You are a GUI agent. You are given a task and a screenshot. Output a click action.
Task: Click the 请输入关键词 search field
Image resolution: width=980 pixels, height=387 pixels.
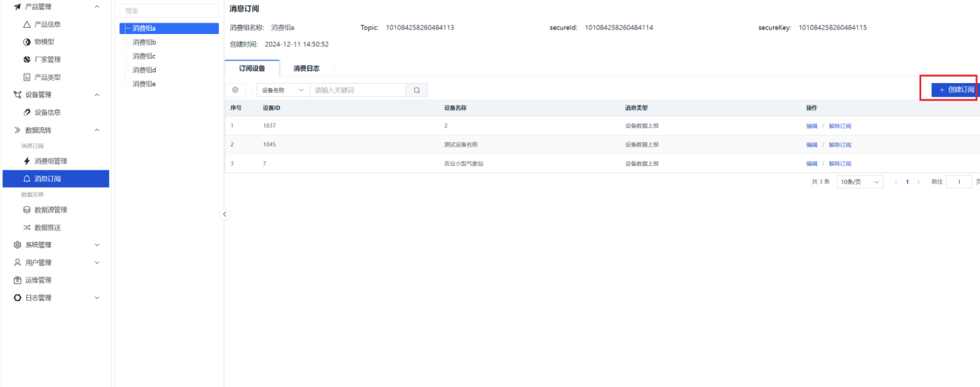357,91
